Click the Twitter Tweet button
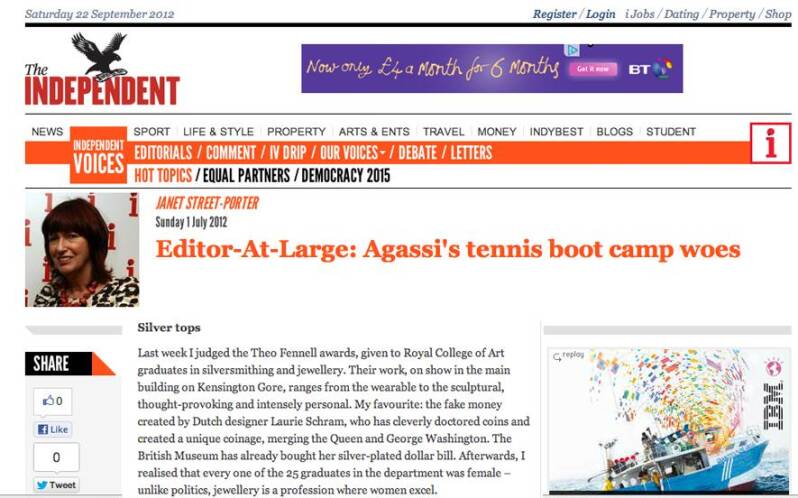798x498 pixels. 56,485
